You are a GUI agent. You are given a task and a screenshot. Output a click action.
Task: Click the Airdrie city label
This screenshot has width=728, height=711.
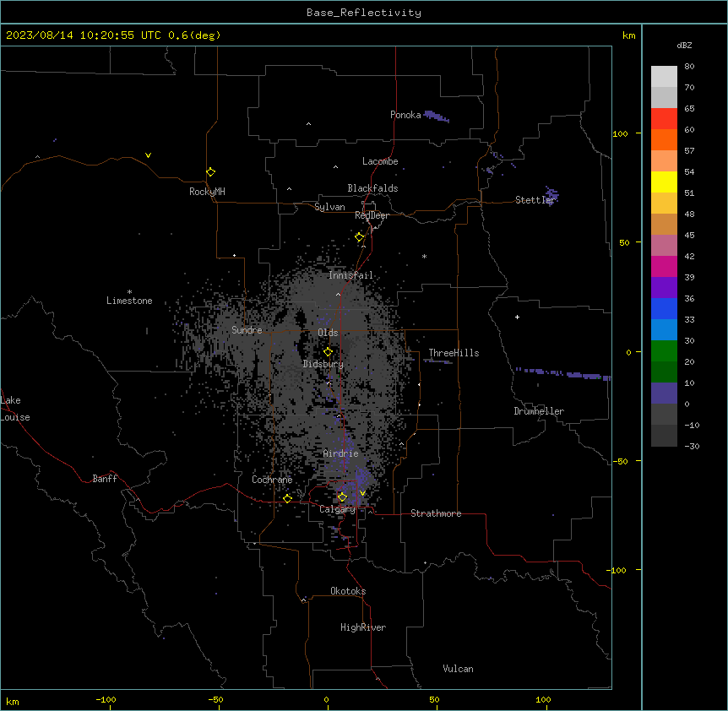(341, 453)
